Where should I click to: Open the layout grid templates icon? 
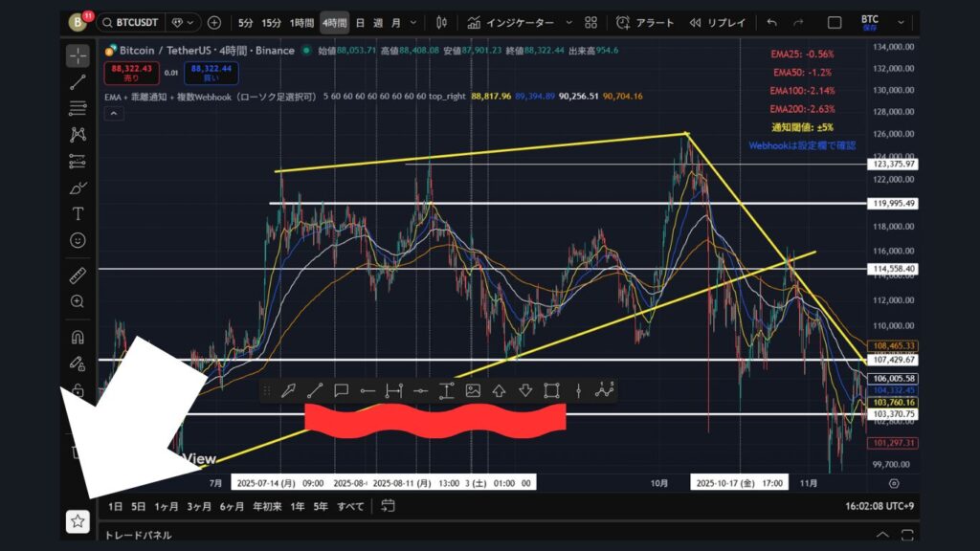point(590,22)
